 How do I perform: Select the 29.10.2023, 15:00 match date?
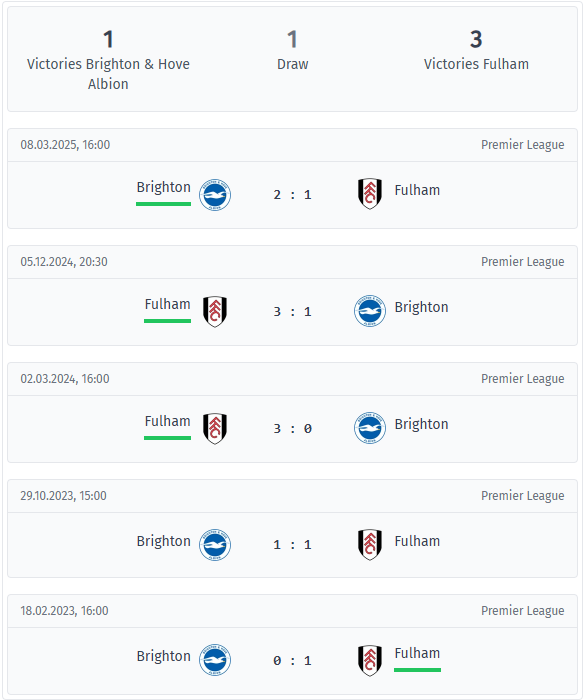coord(63,496)
